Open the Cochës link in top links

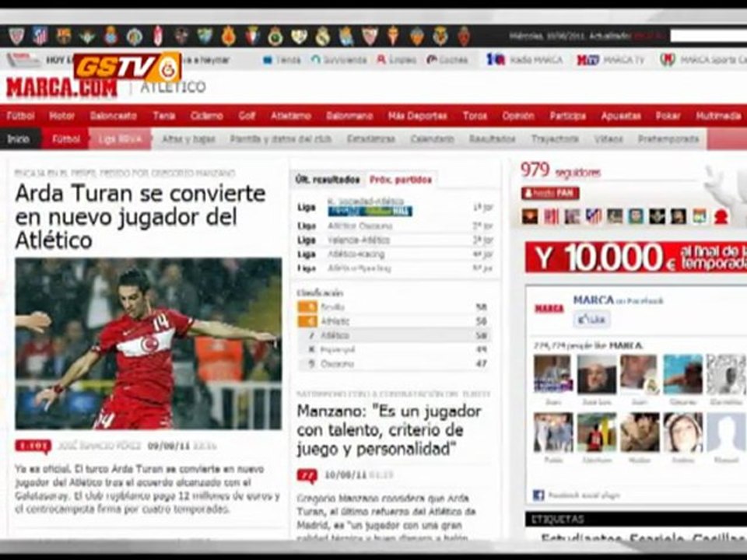click(447, 60)
